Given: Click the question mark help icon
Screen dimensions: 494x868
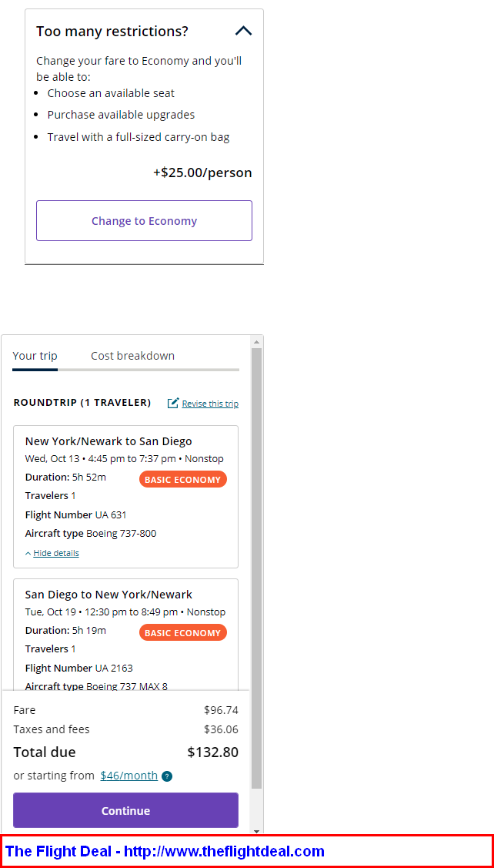Looking at the screenshot, I should pos(167,776).
